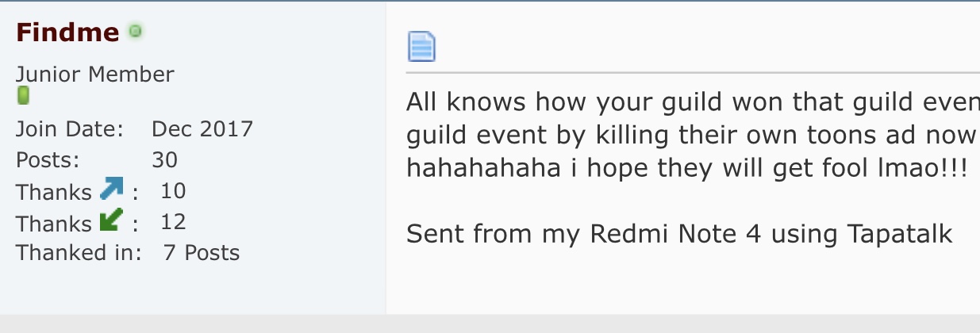Click the post count value 30

pyautogui.click(x=165, y=160)
